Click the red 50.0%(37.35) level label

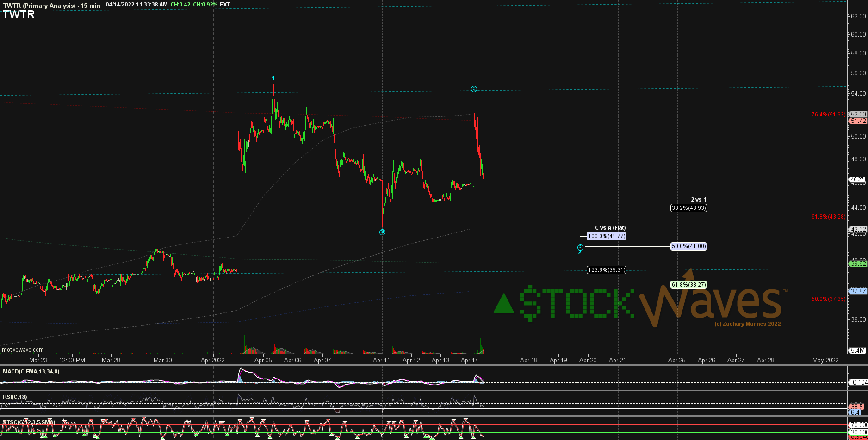(829, 299)
